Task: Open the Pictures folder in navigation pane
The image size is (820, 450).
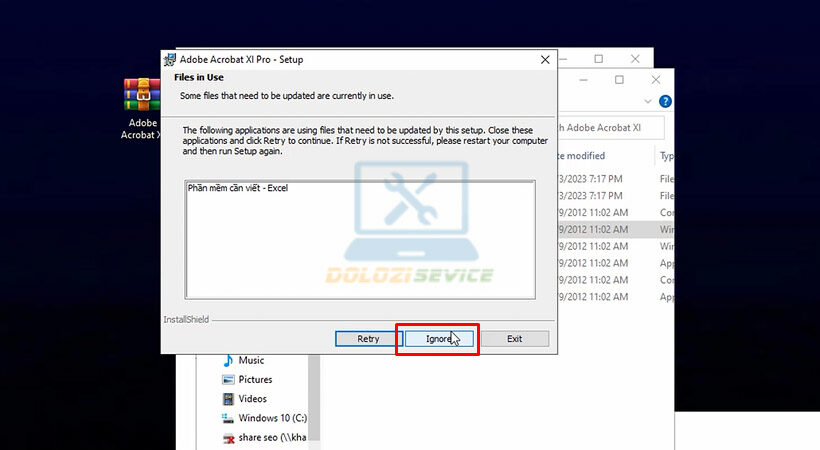Action: 254,380
